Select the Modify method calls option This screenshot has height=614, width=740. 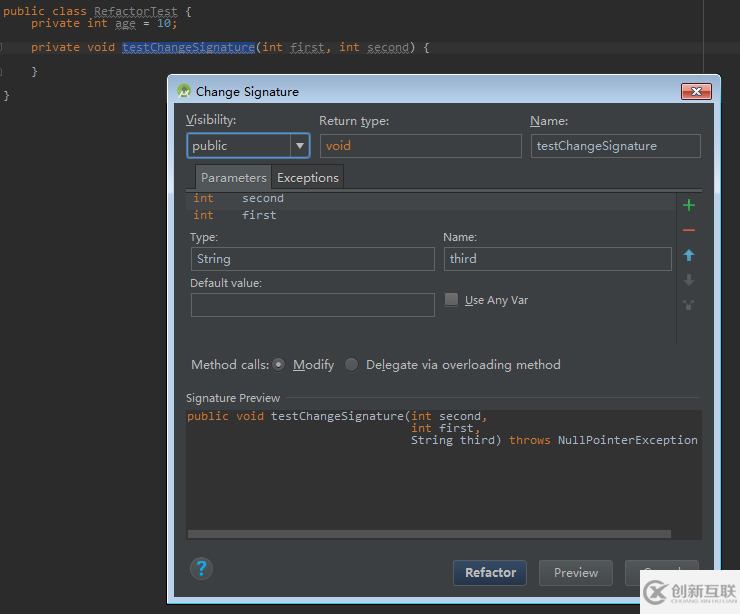click(x=278, y=365)
